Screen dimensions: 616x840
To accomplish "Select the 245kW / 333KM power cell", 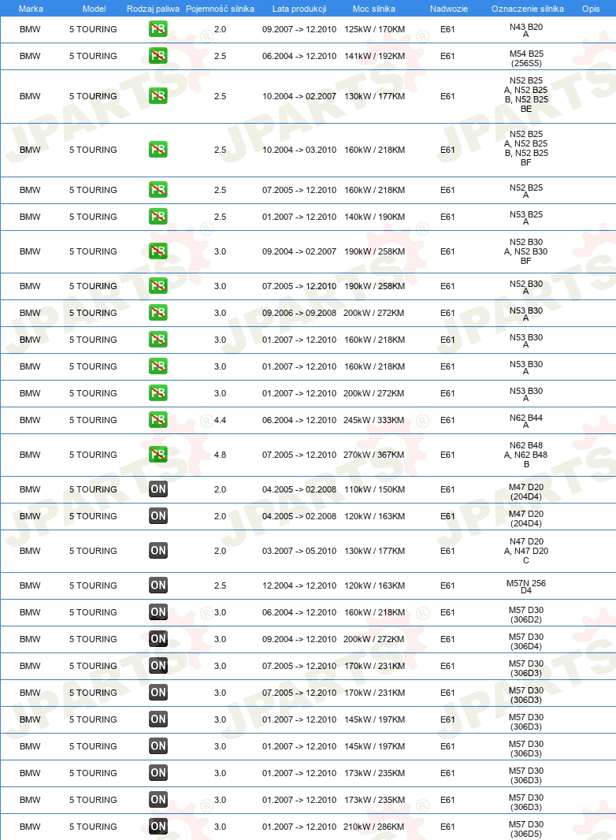I will pyautogui.click(x=374, y=421).
